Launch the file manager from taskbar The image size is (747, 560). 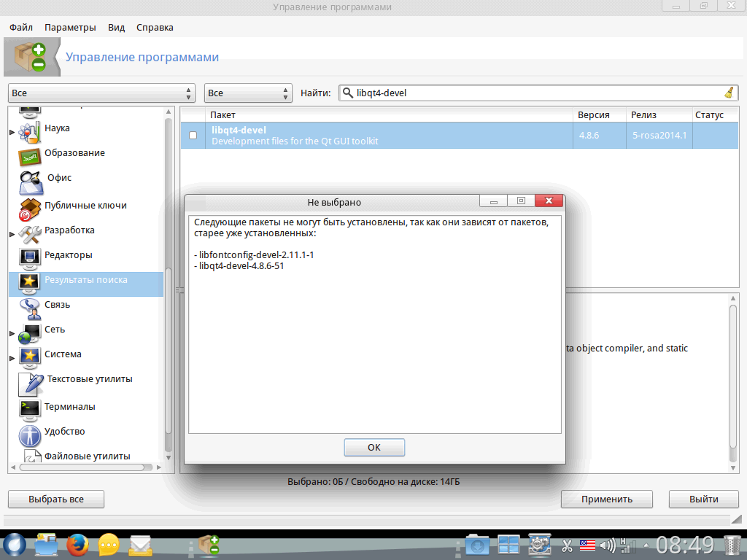[x=46, y=545]
